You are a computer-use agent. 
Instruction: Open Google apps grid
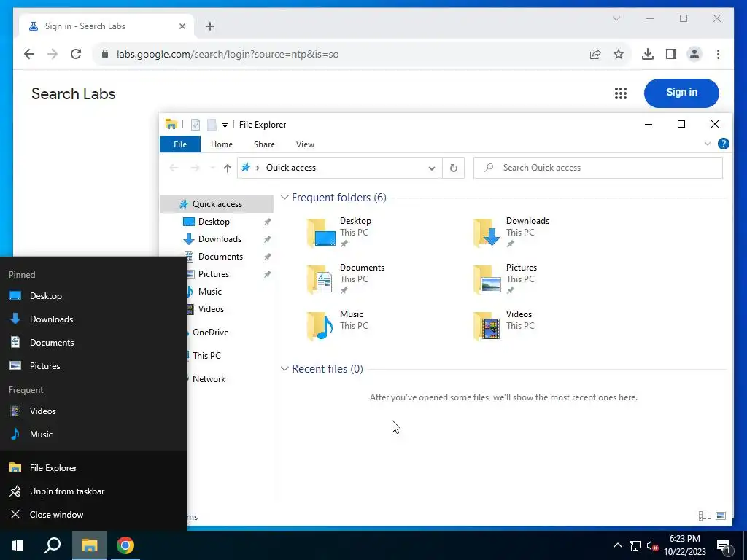pos(620,93)
